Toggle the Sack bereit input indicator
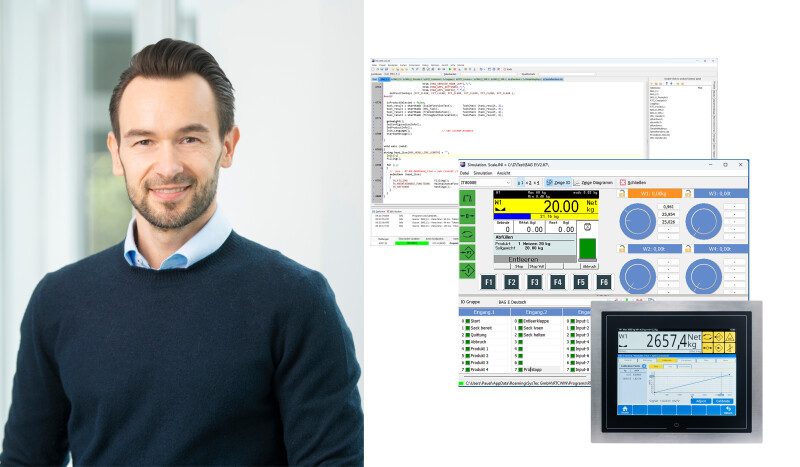 [467, 328]
